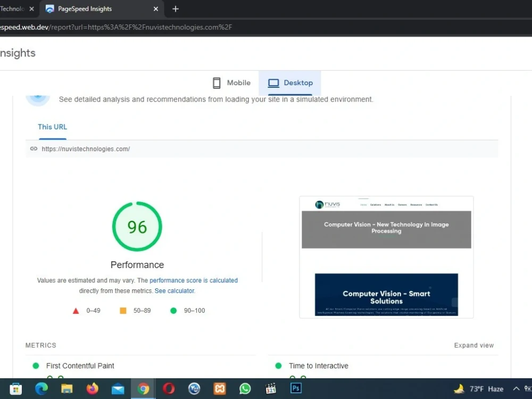
Task: Click Expand view in Metrics section
Action: point(473,345)
